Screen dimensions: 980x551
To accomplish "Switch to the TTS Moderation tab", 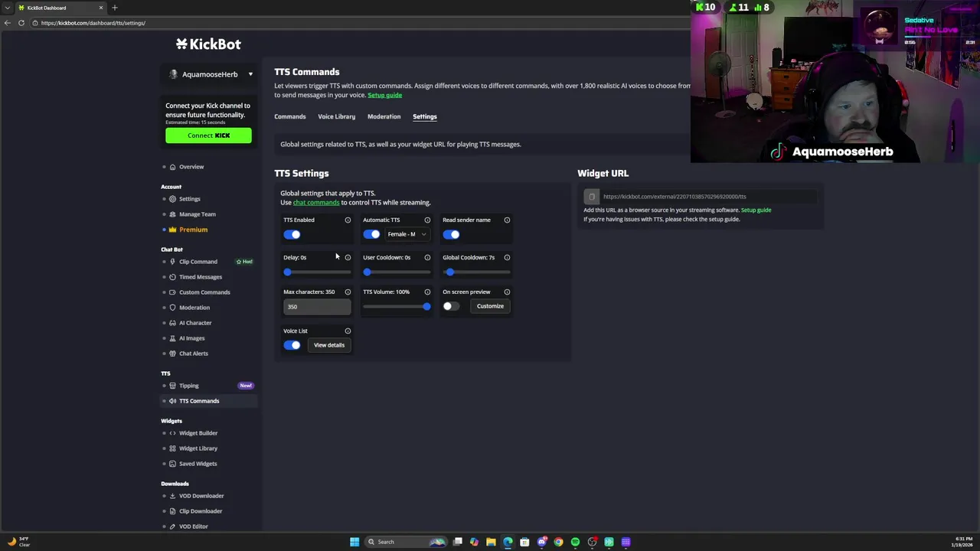I will point(384,117).
